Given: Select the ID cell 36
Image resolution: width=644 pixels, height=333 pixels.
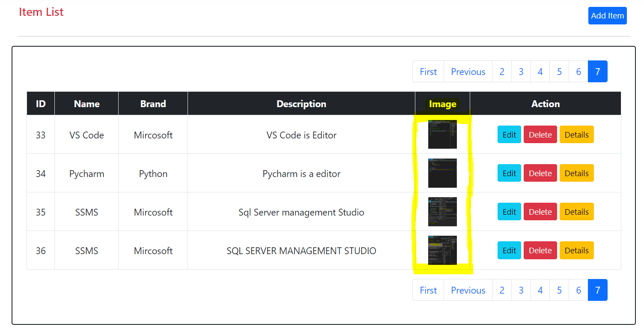Looking at the screenshot, I should coord(41,251).
